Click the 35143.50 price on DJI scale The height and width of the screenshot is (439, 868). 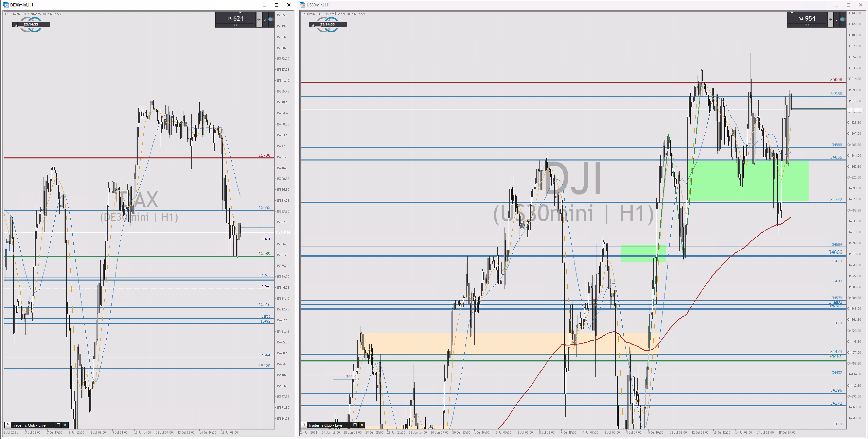point(854,13)
